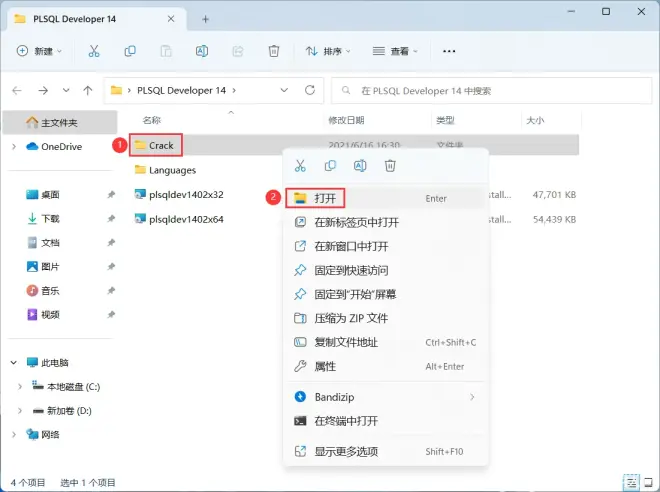Image resolution: width=660 pixels, height=492 pixels.
Task: Select the Crack folder
Action: coord(155,145)
